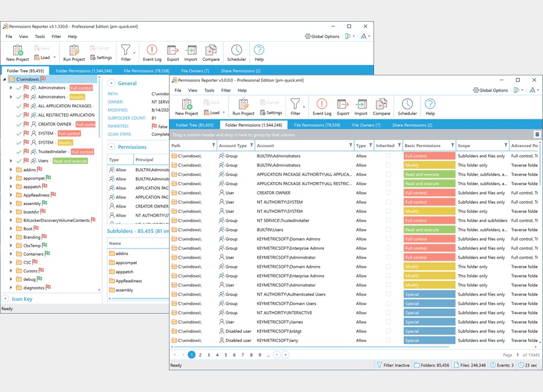Open the Load project dropdown arrow
Image resolution: width=543 pixels, height=392 pixels.
[224, 112]
